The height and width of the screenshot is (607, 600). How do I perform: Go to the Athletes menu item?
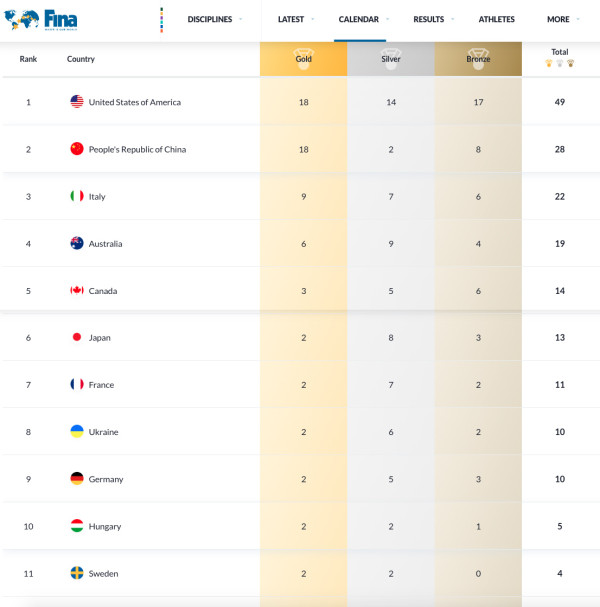[x=497, y=19]
